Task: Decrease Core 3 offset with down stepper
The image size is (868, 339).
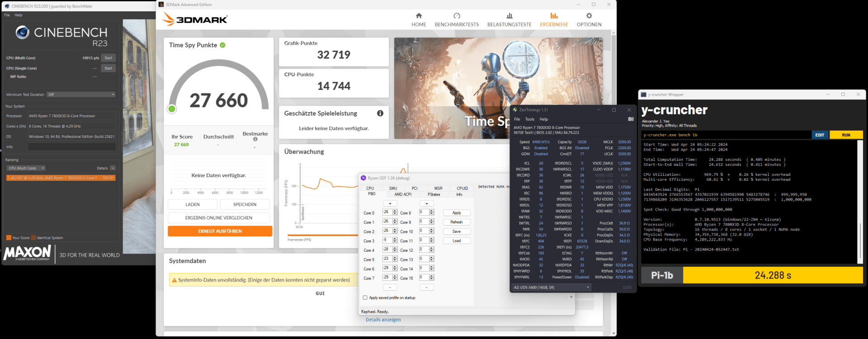Action: point(395,242)
